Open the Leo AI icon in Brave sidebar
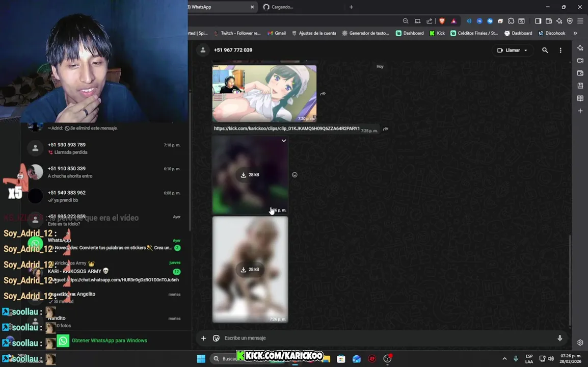Screen dimensions: 588x367 (580, 47)
